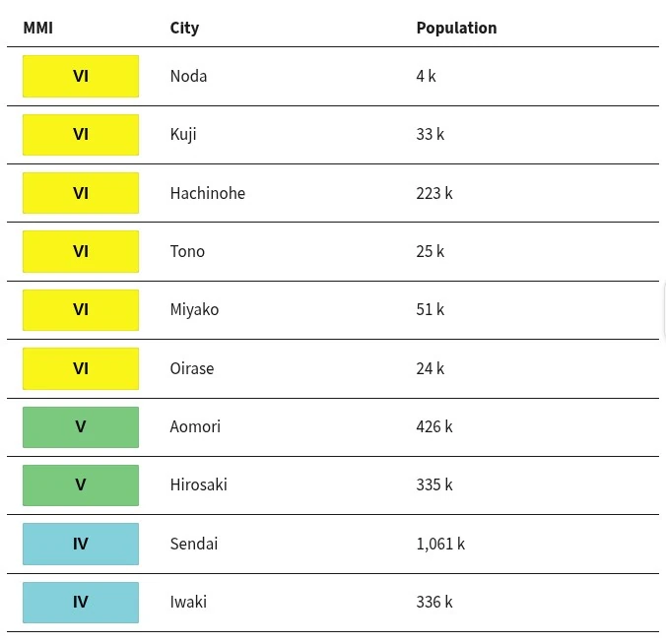Click the Miyako city name
Viewport: 666px width, 644px height.
[x=194, y=310]
